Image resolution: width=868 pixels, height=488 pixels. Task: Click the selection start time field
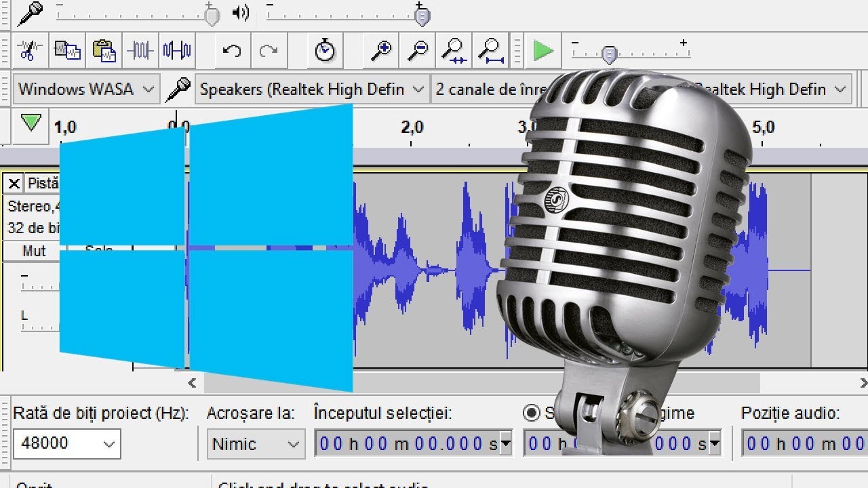[414, 444]
